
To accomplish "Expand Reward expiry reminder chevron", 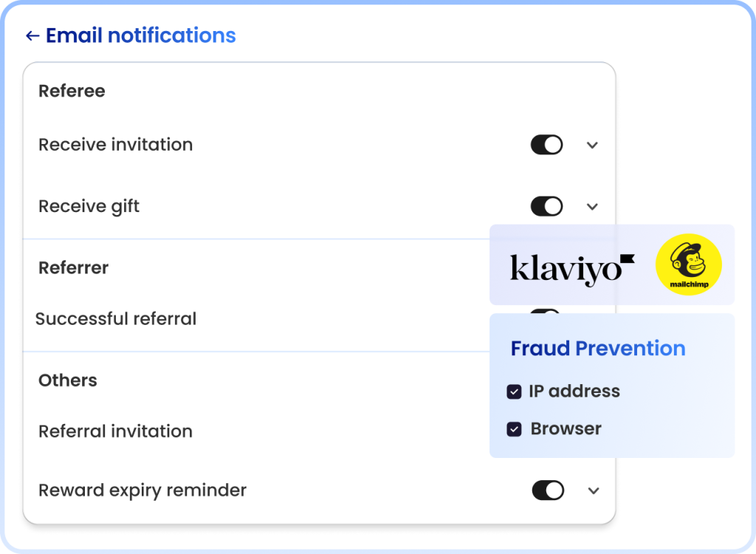I will (x=594, y=490).
